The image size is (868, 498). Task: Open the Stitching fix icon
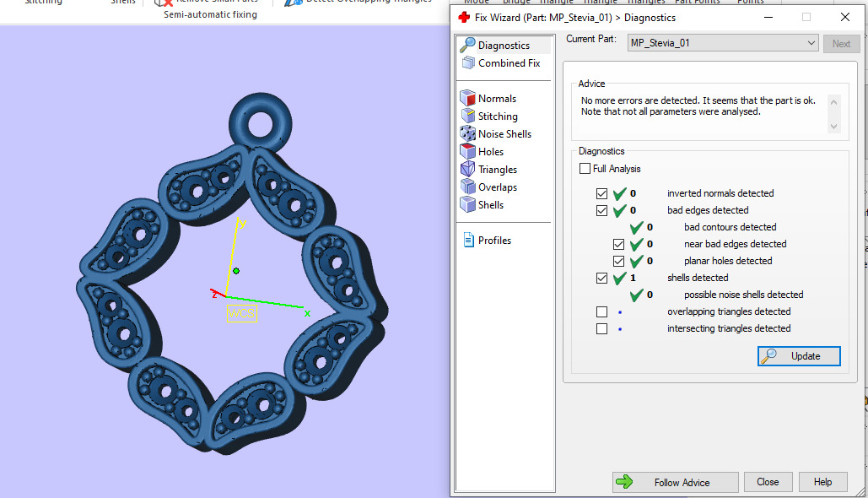point(468,116)
